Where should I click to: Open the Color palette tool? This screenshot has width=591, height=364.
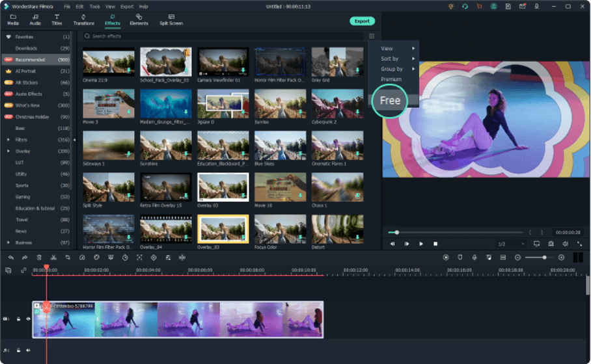point(96,257)
